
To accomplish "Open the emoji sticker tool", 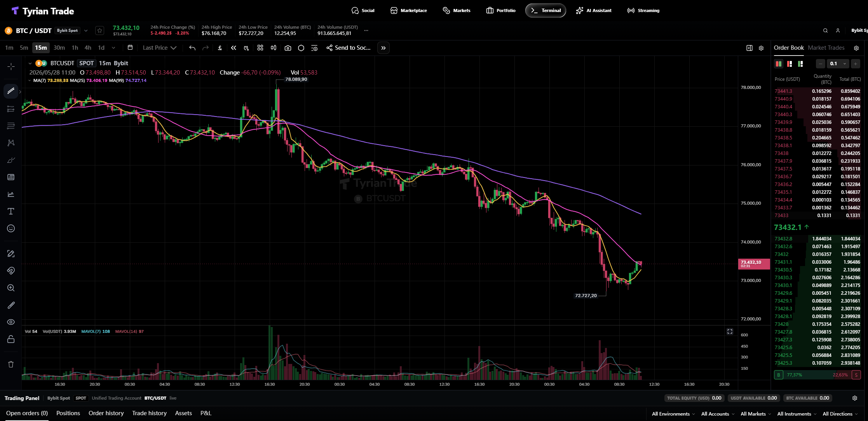I will [11, 228].
